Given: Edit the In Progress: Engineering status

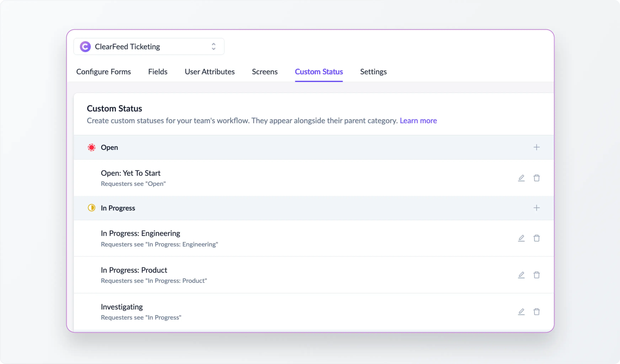Looking at the screenshot, I should click(521, 238).
